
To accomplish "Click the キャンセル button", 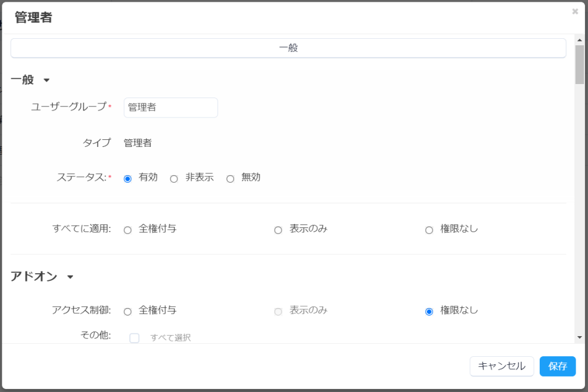I will [x=502, y=366].
